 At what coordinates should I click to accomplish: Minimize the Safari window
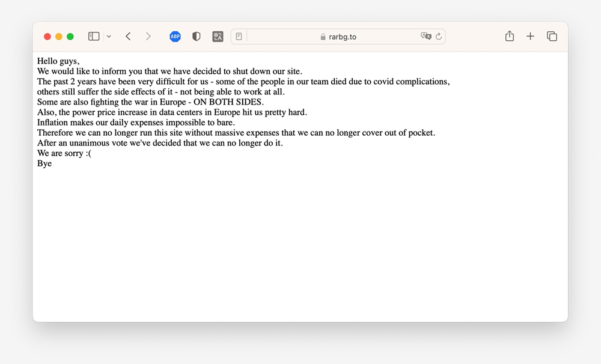coord(59,37)
